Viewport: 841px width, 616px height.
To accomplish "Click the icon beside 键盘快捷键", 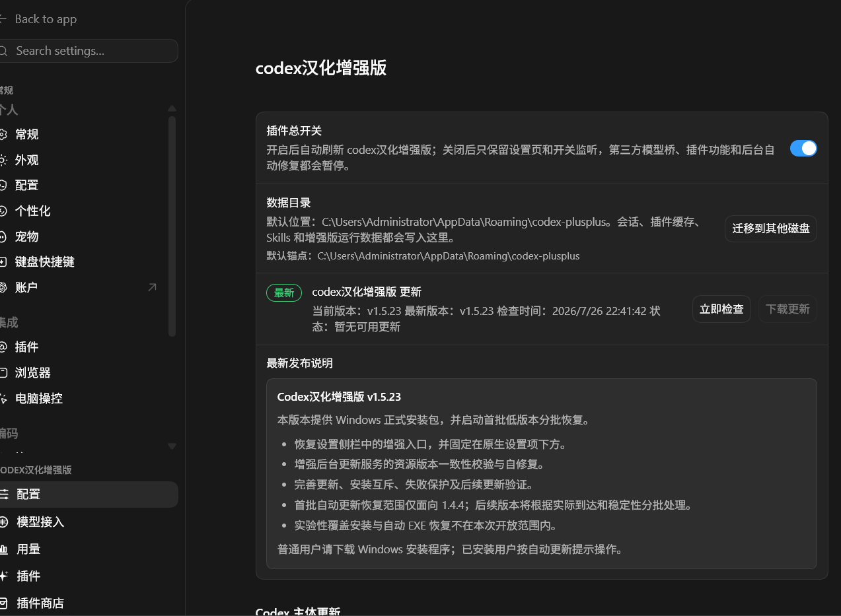I will pyautogui.click(x=3, y=262).
